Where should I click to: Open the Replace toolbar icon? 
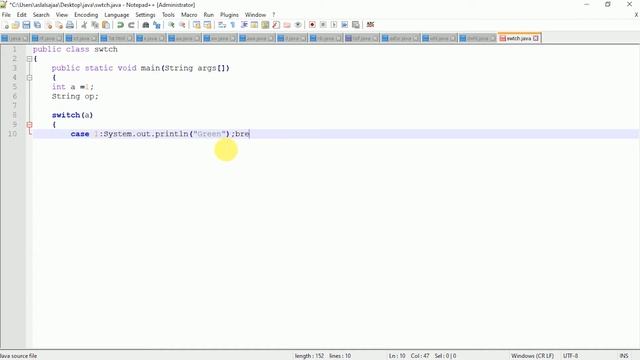(x=157, y=25)
